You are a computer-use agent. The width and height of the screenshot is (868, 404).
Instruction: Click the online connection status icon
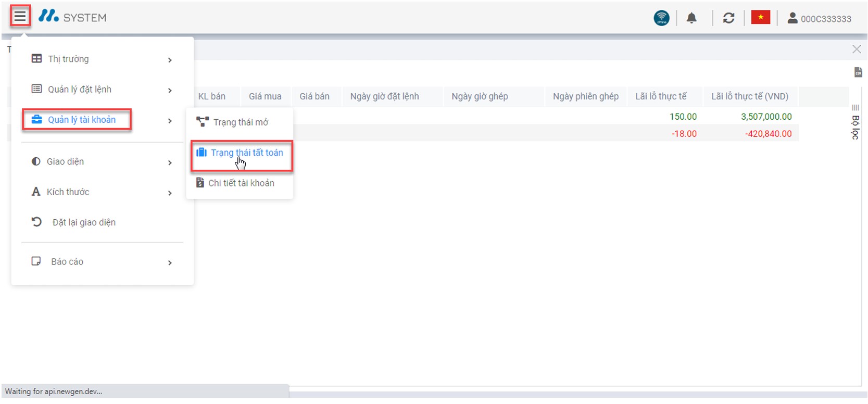tap(661, 18)
